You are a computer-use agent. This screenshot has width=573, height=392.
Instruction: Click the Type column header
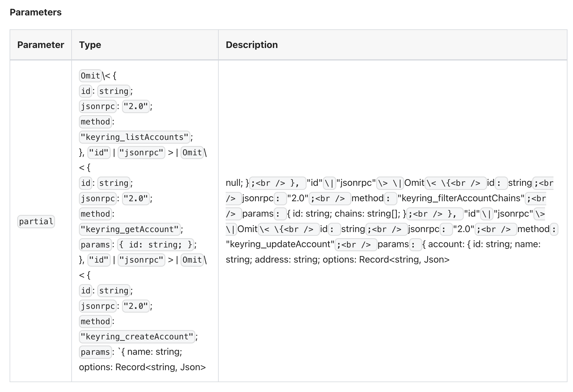click(x=90, y=45)
